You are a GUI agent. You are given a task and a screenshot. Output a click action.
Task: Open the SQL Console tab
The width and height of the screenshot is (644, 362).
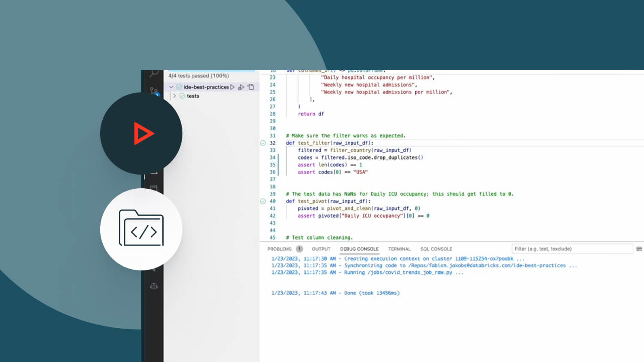[x=436, y=249]
